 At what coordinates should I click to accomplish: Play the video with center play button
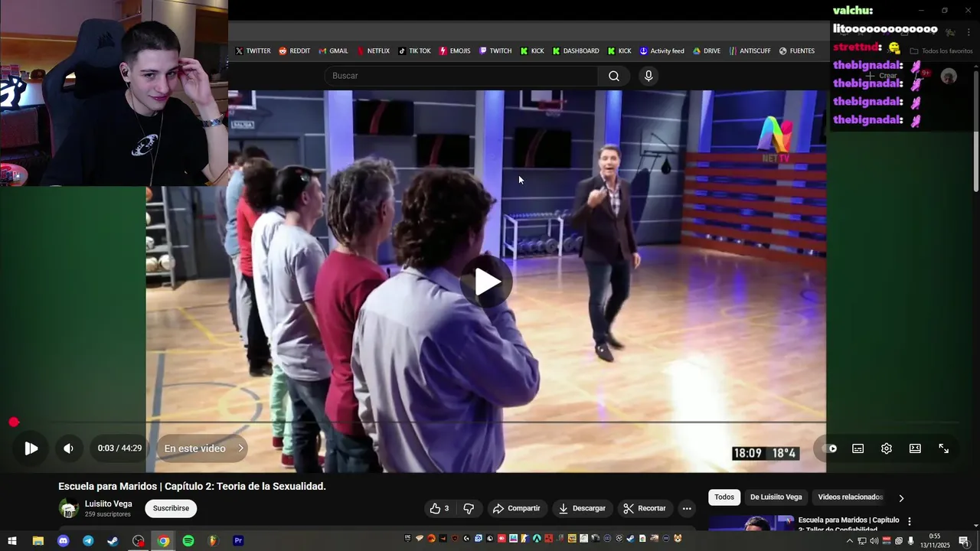(x=486, y=282)
